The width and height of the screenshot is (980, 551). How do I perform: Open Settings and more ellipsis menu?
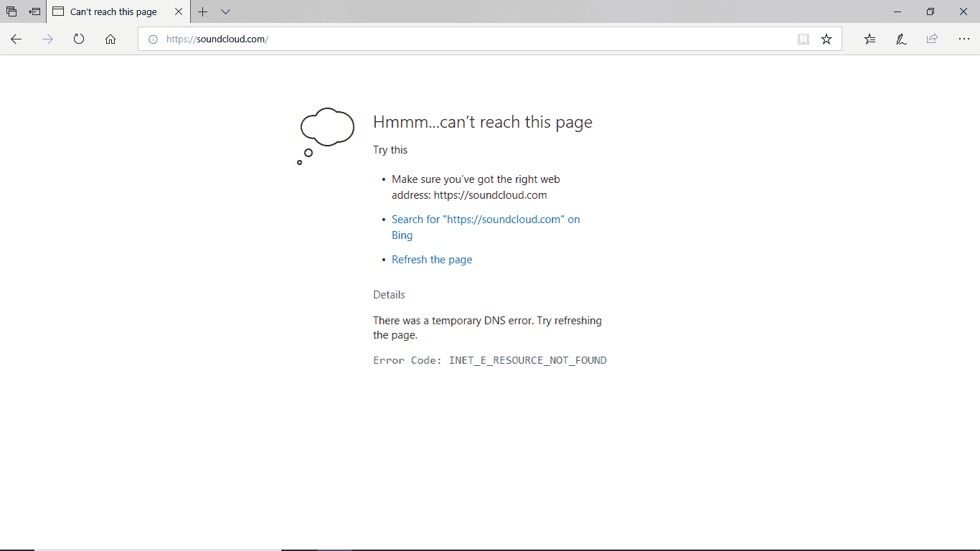tap(964, 39)
